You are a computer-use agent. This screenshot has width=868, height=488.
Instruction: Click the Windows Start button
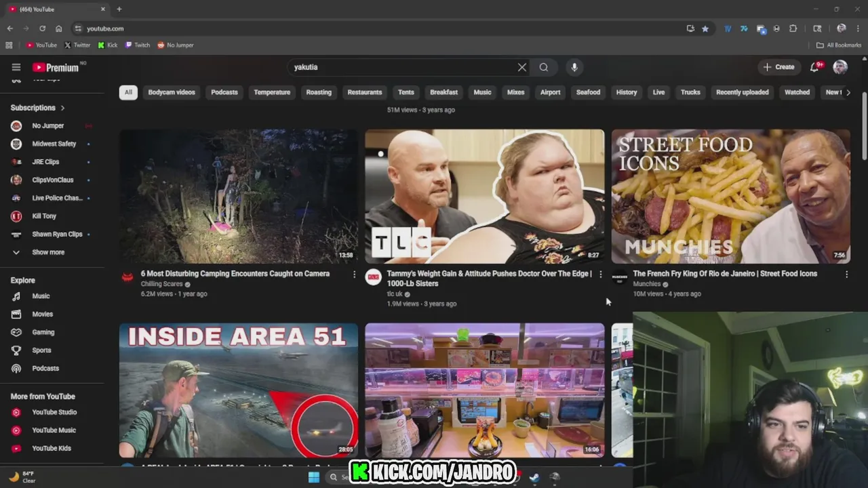click(313, 477)
